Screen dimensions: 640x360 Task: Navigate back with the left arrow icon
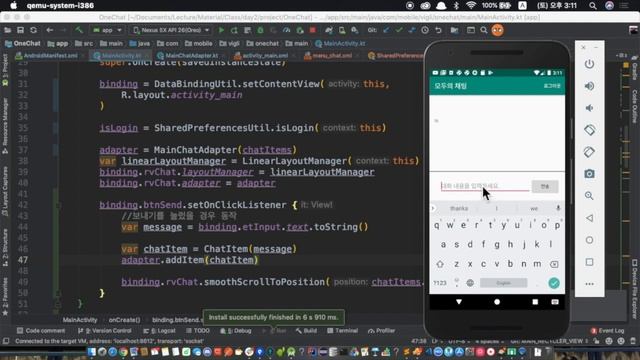(x=49, y=30)
